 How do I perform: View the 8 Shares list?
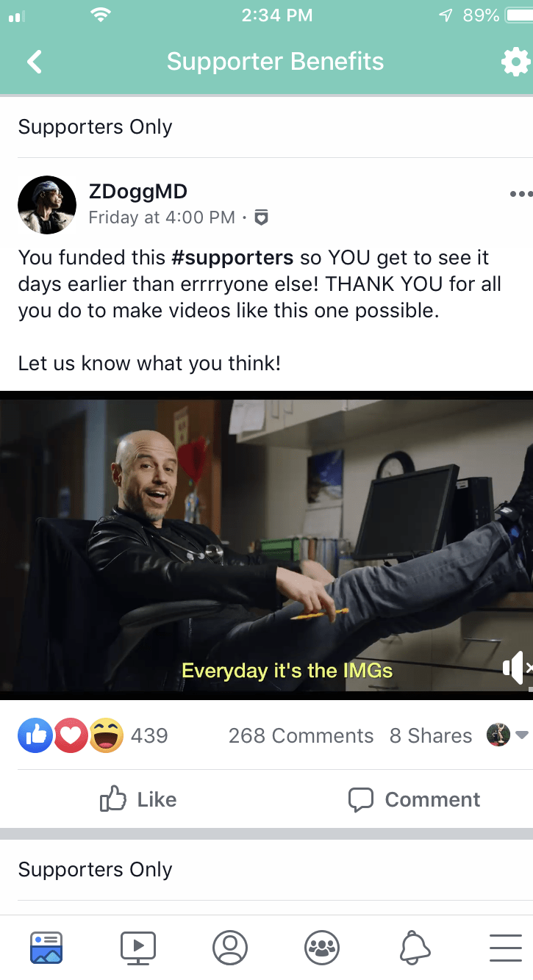(431, 735)
